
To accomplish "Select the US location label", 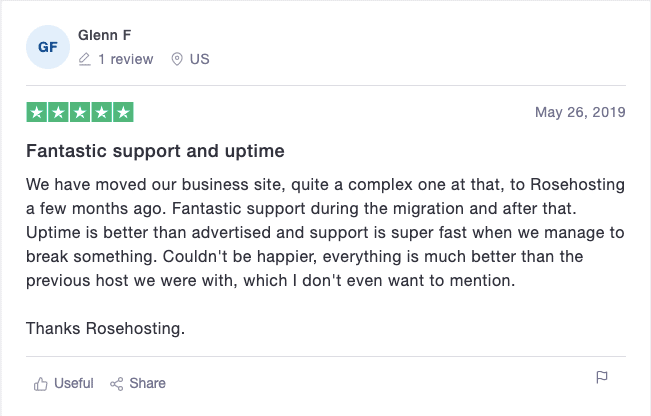I will coord(199,59).
